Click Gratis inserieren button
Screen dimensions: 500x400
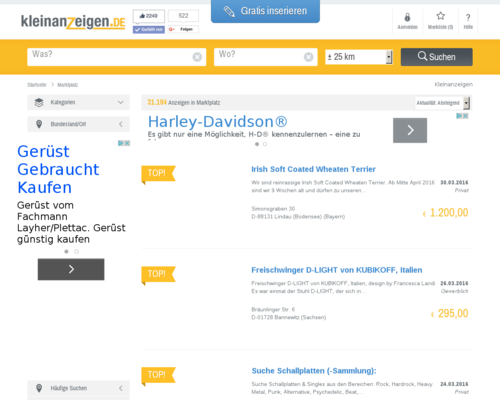click(265, 11)
